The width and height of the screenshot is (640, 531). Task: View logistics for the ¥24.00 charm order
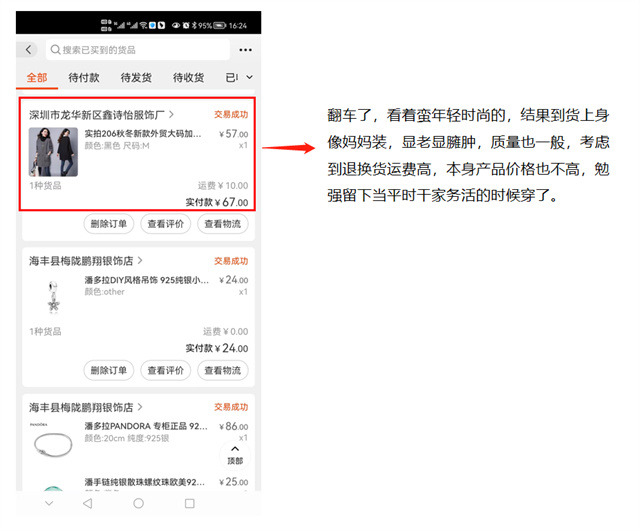pos(222,371)
